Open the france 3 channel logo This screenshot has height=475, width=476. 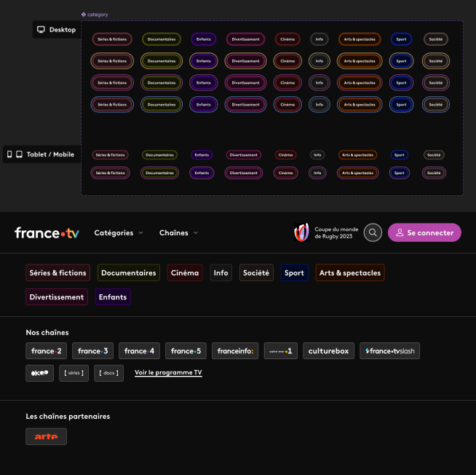coord(92,351)
